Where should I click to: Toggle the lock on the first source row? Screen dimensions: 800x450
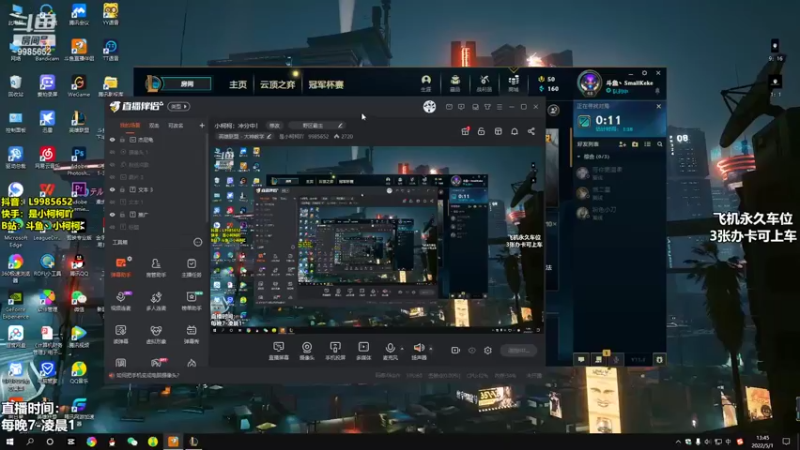tap(122, 139)
